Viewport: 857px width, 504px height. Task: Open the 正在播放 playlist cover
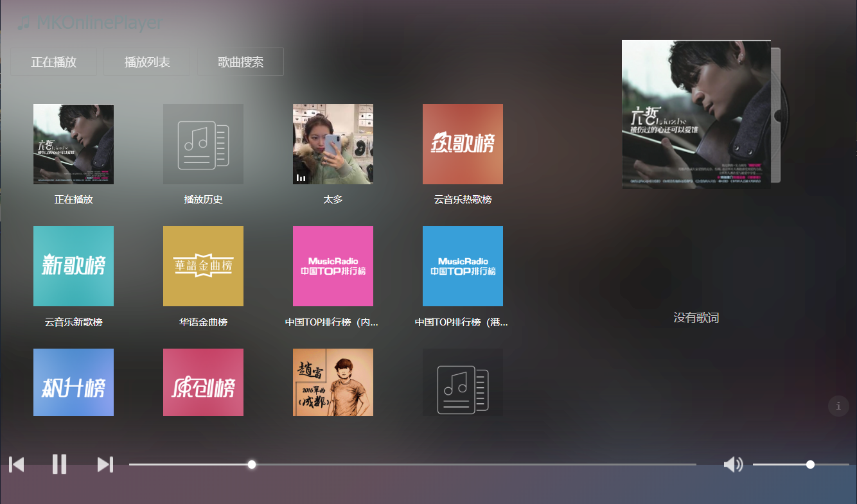(x=73, y=144)
